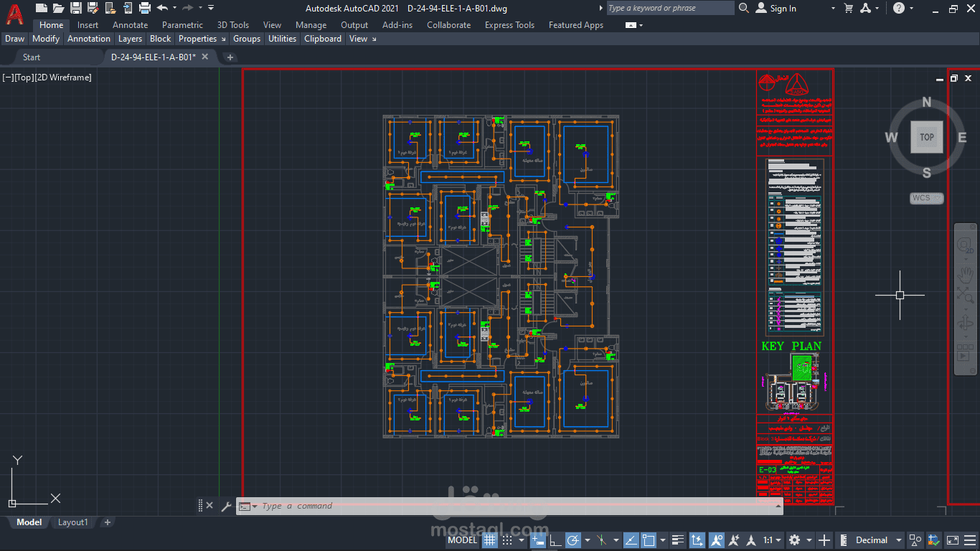Open the ribbon minimize options dropdown

pyautogui.click(x=641, y=25)
